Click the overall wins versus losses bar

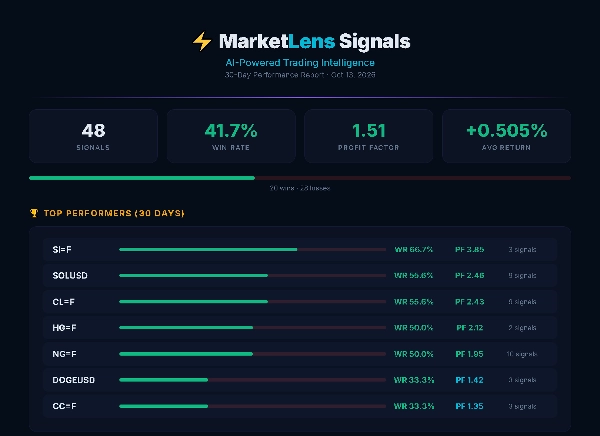point(300,178)
